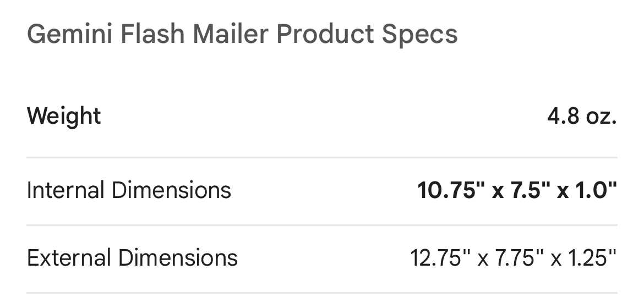Click the divider line below Internal Dimensions
This screenshot has width=644, height=297.
click(x=322, y=225)
